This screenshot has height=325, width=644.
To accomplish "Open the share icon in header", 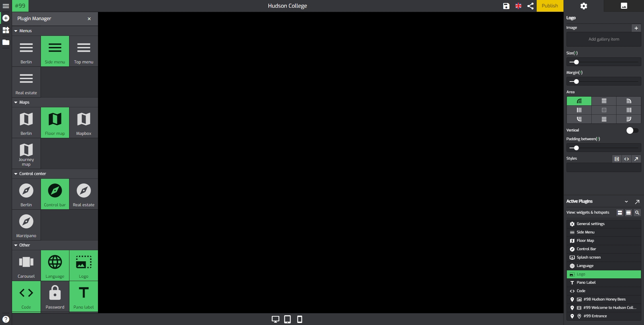I will 530,6.
